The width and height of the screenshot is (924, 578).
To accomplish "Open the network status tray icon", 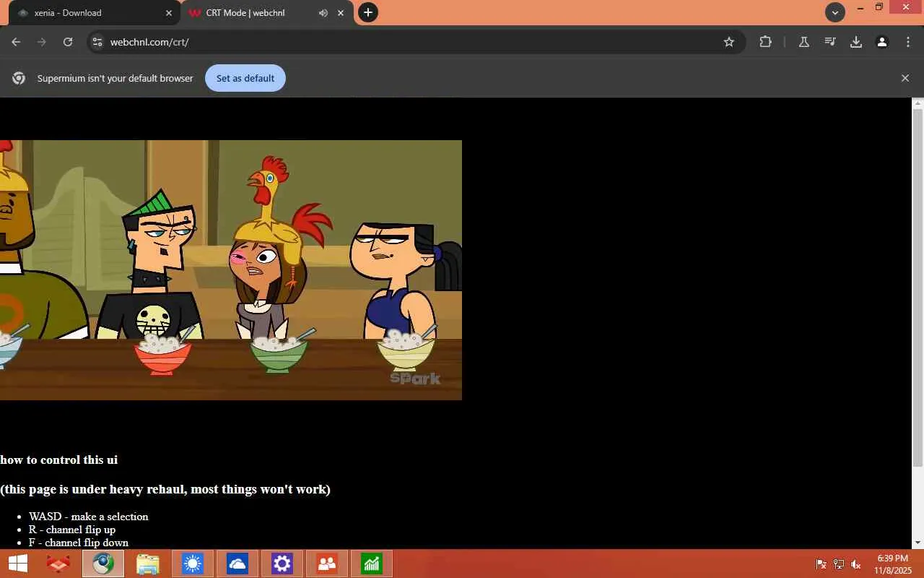I will coord(839,564).
